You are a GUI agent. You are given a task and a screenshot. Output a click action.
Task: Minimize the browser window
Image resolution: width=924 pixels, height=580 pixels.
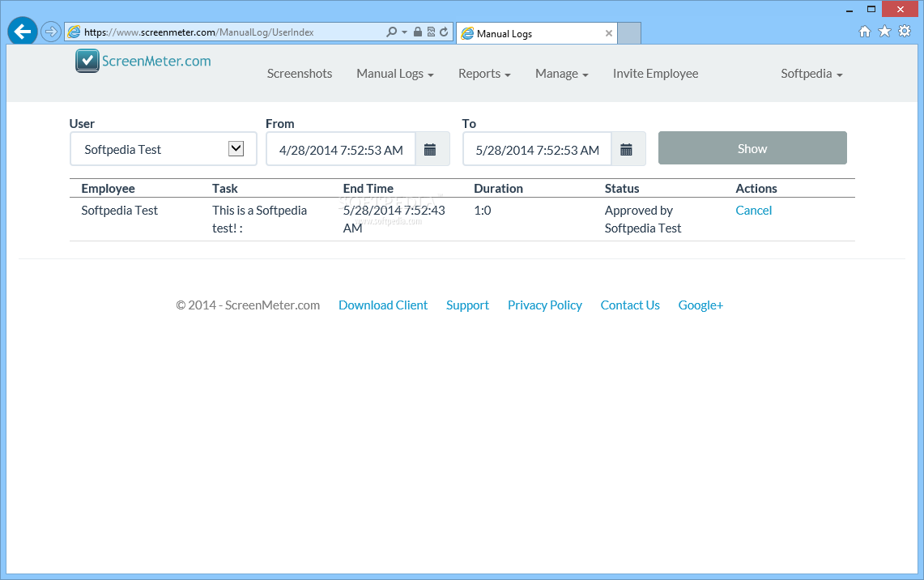[x=849, y=10]
